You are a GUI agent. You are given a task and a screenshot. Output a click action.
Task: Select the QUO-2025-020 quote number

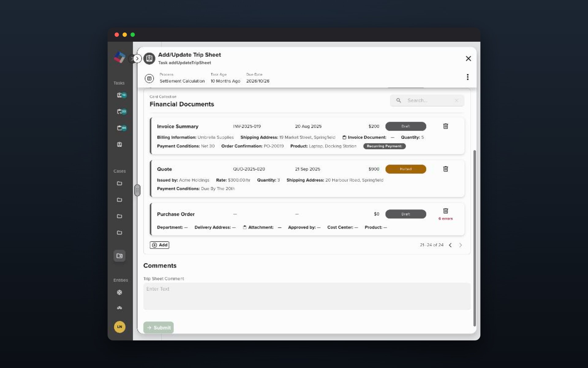pyautogui.click(x=249, y=169)
